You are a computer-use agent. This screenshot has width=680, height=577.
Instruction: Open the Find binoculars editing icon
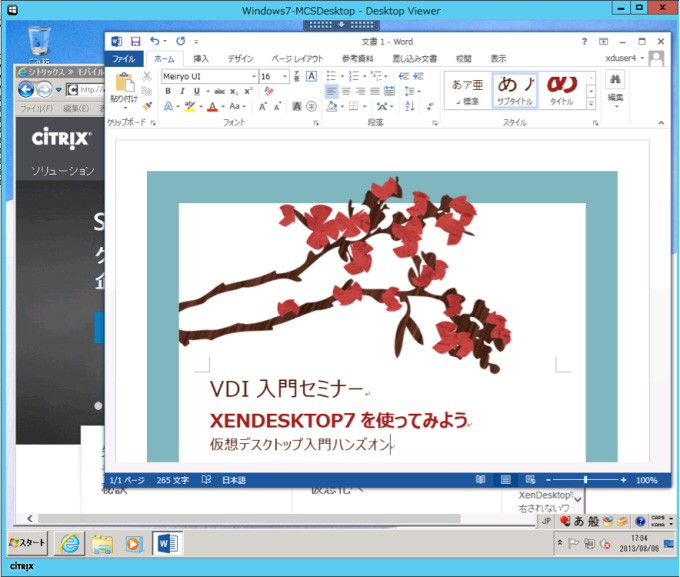coord(615,80)
